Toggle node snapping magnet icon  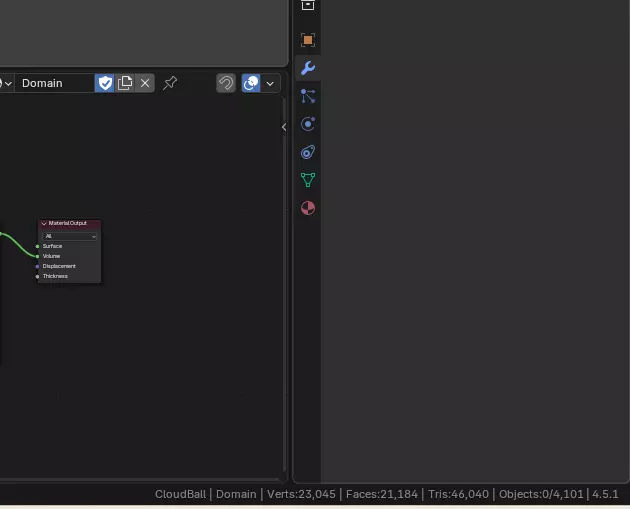tap(226, 83)
